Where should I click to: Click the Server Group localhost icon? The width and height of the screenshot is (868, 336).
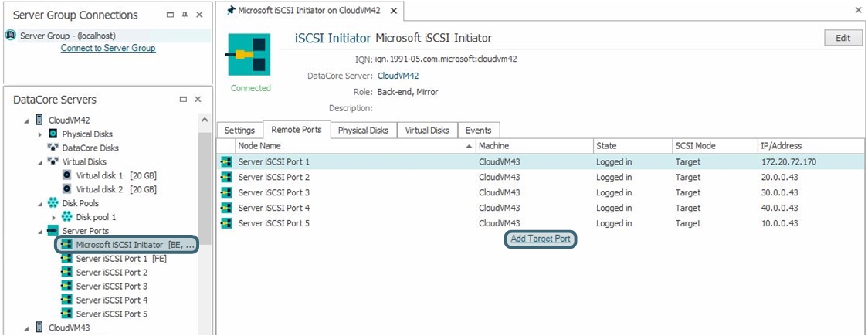tap(12, 36)
